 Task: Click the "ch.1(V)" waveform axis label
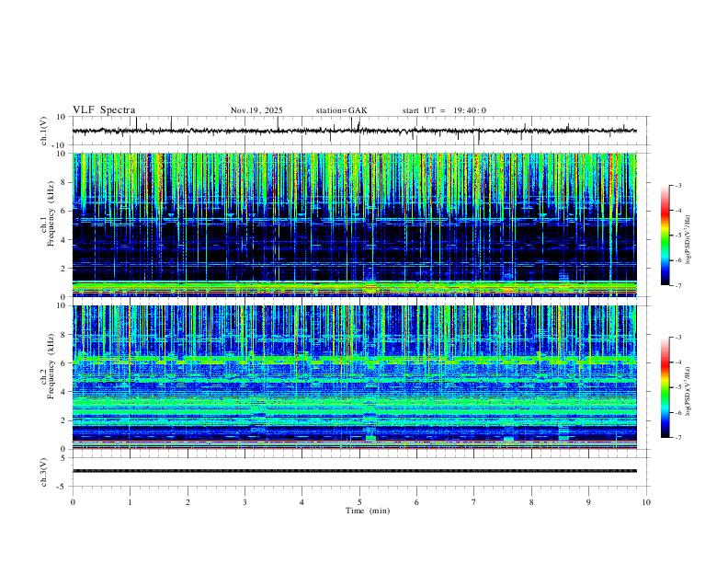44,131
